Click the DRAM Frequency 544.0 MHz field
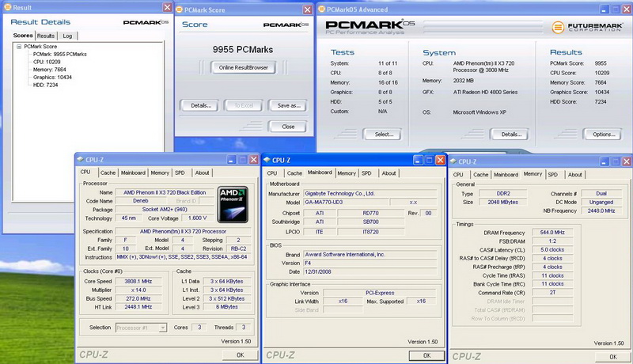The image size is (633, 364). [x=552, y=233]
